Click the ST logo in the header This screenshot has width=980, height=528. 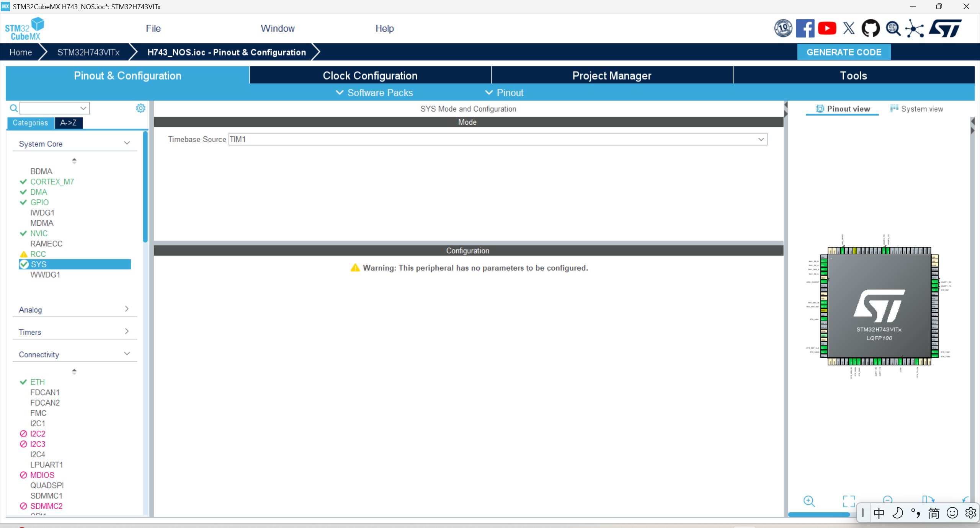[x=945, y=28]
